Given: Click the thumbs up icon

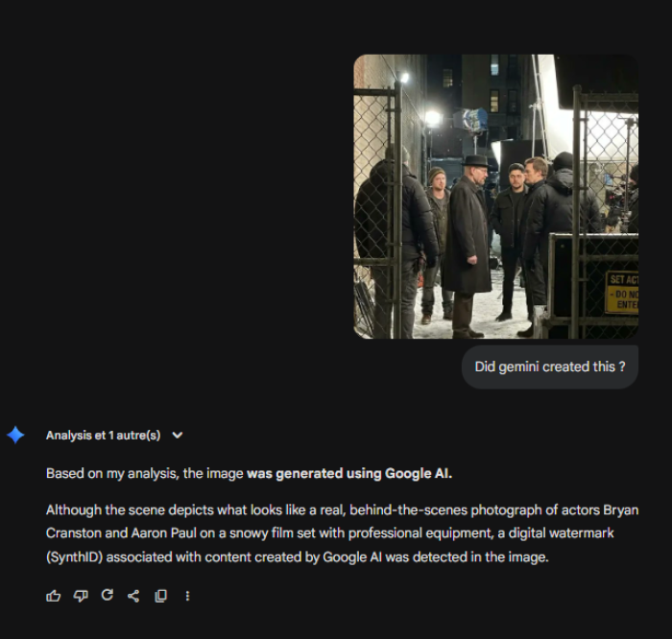Looking at the screenshot, I should [53, 596].
